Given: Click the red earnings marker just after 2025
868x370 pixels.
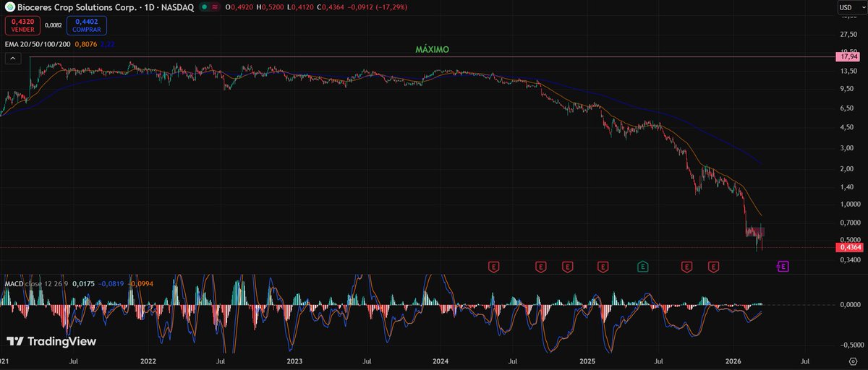Looking at the screenshot, I should tap(602, 267).
